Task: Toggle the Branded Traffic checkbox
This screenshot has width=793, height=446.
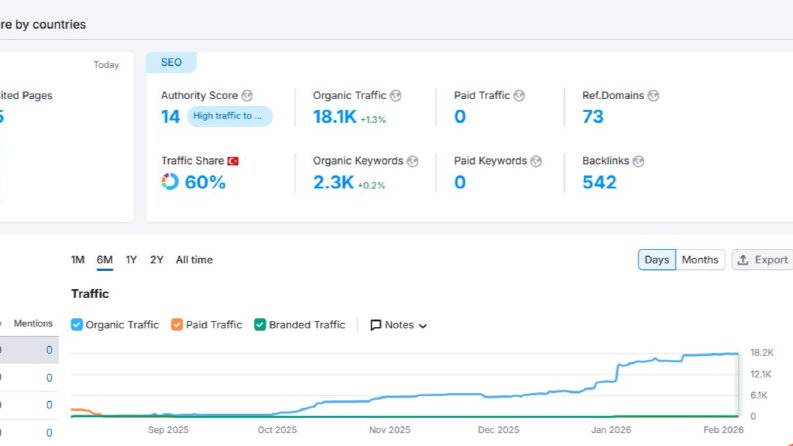Action: point(260,325)
